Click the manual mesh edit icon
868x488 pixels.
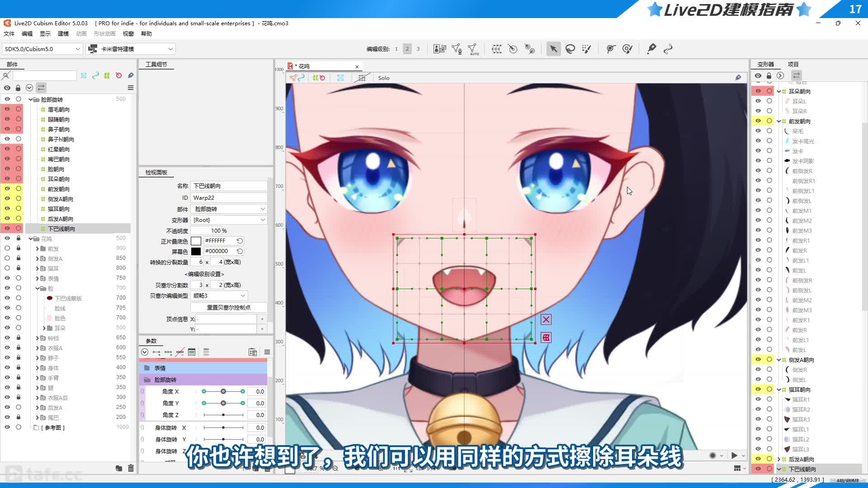pyautogui.click(x=457, y=49)
